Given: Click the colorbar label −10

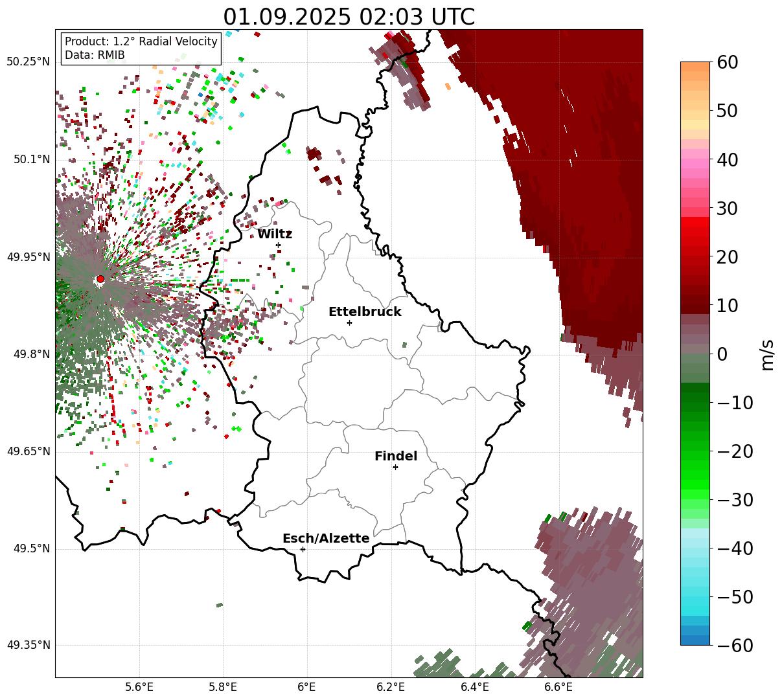Looking at the screenshot, I should [x=734, y=402].
